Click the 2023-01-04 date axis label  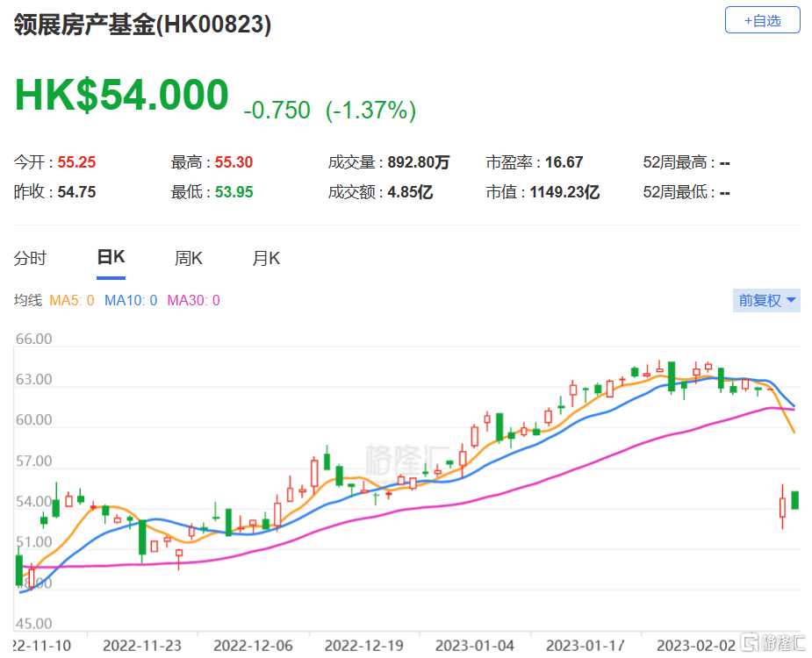[475, 646]
